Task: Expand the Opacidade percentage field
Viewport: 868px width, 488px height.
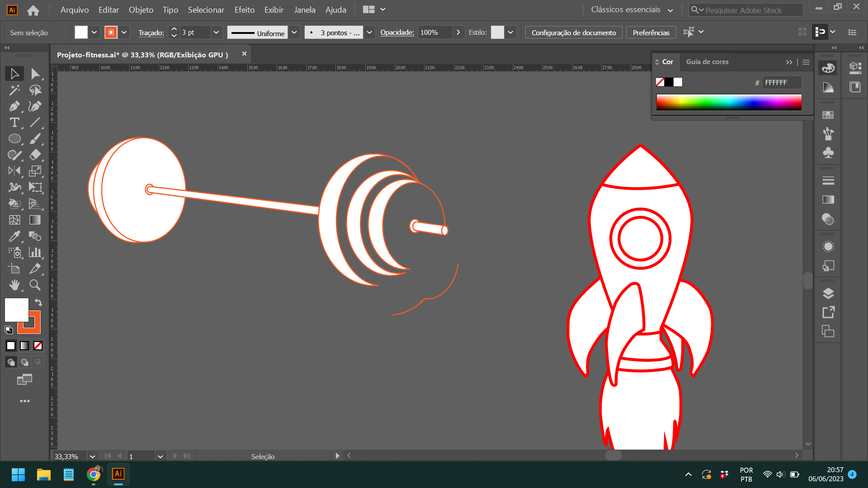Action: point(458,32)
